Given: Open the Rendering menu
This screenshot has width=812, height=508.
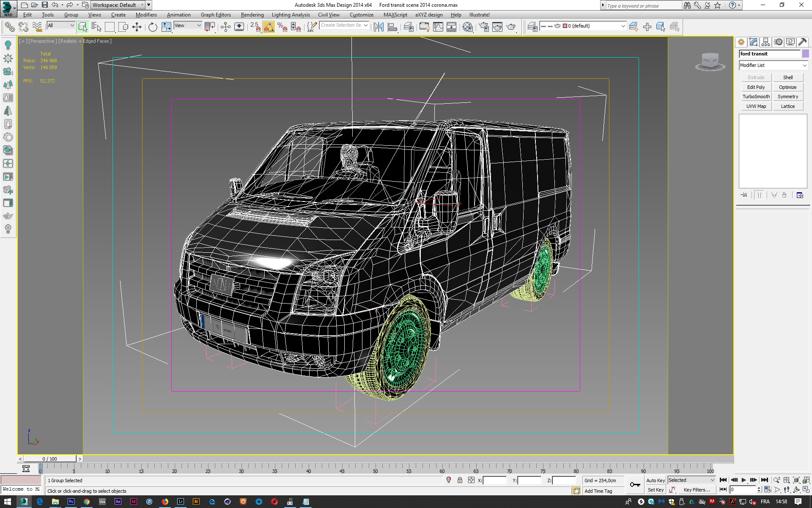Looking at the screenshot, I should (x=252, y=15).
